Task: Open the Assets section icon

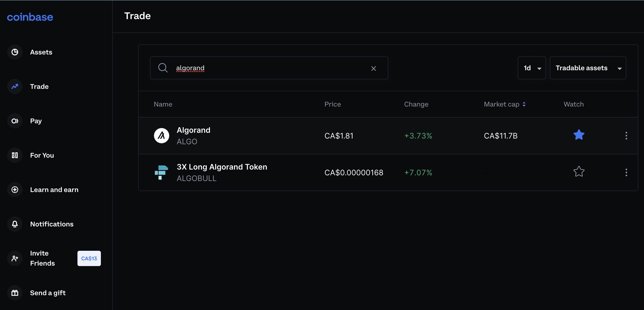Action: 15,52
